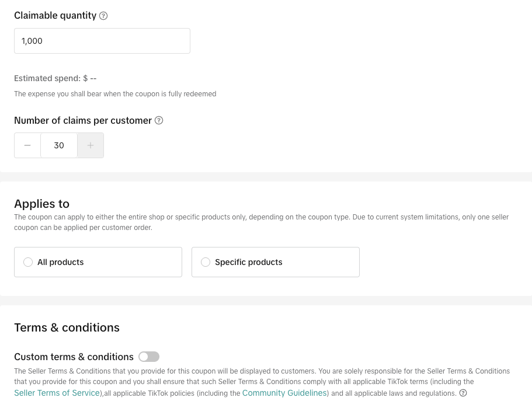Screen dimensions: 532x408
Task: Enable the Custom terms & conditions switch
Action: click(149, 357)
